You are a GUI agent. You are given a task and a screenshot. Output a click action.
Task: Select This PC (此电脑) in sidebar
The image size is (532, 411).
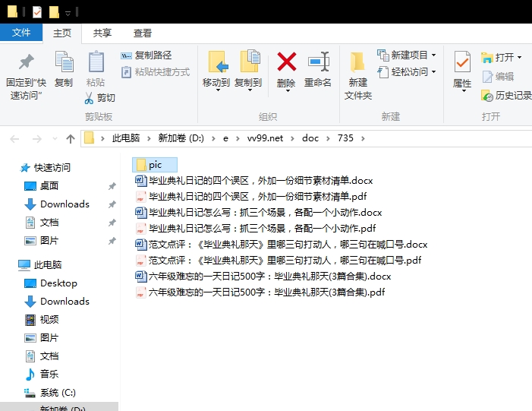coord(40,265)
